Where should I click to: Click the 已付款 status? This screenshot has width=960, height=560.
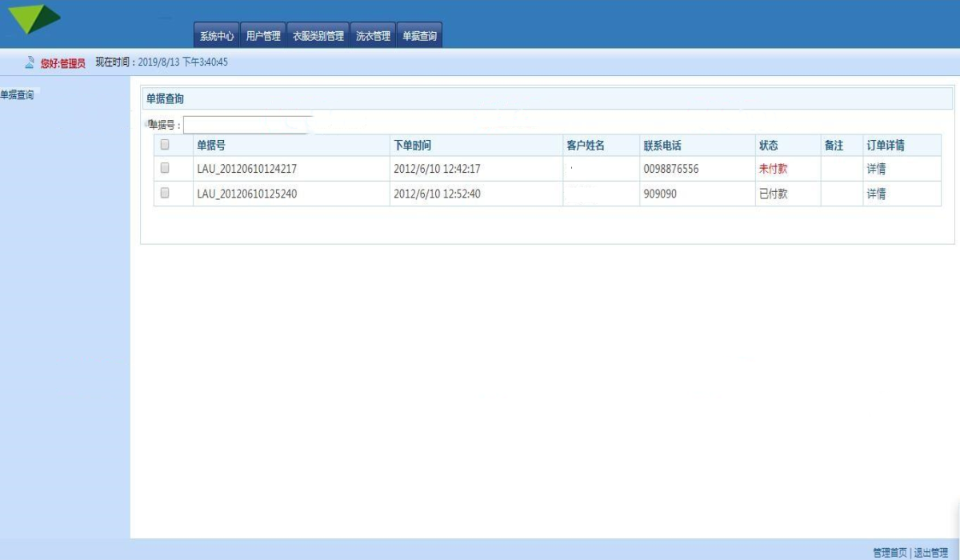[x=773, y=194]
